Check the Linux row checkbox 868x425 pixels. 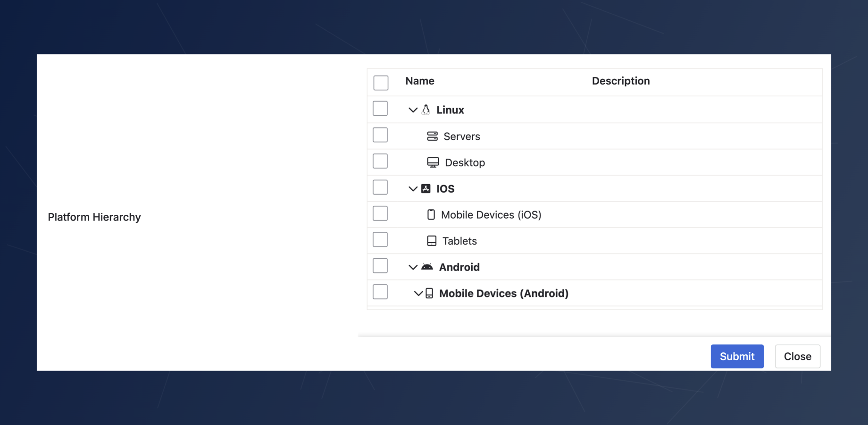(x=380, y=108)
